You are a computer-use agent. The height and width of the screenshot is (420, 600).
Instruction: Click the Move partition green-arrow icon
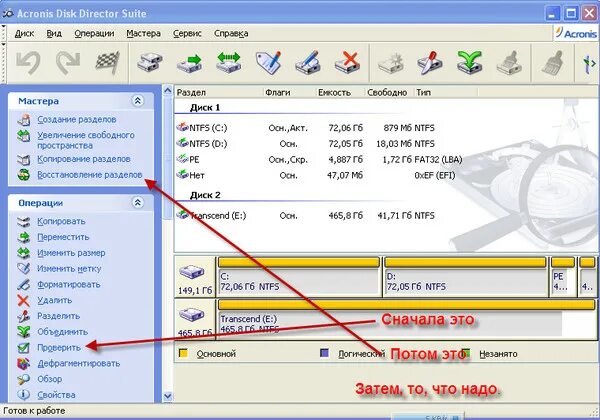(x=189, y=63)
